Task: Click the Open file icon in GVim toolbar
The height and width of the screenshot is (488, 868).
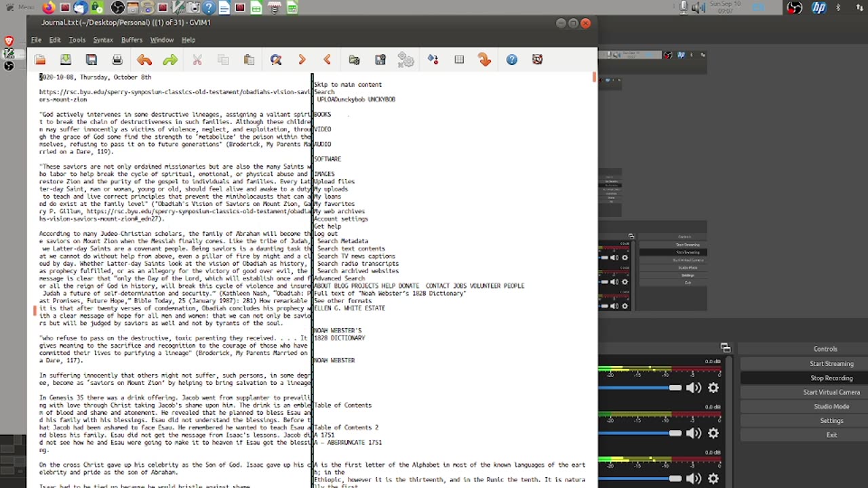Action: click(40, 60)
